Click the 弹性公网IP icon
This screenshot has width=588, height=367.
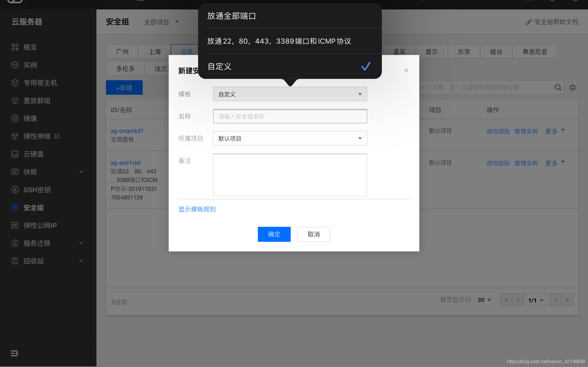point(15,225)
